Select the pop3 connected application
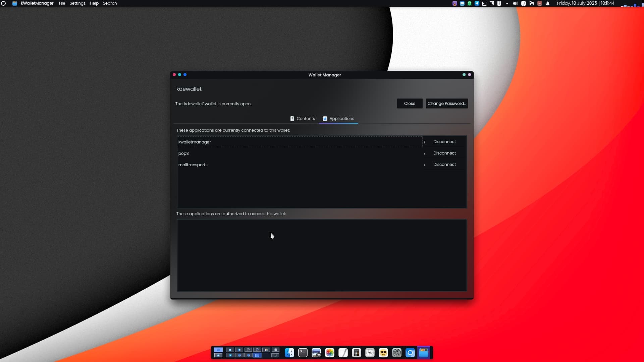 pos(300,154)
